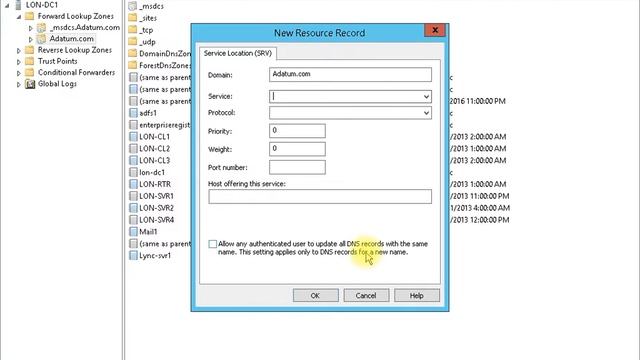Viewport: 640px width, 360px height.
Task: Select the Mail1 record icon
Action: [x=133, y=231]
